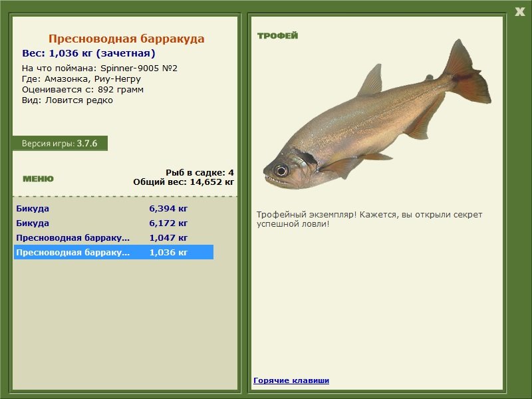Select the Бикуда 6,172 кг row
Viewport: 532px width, 399px height.
(x=114, y=223)
